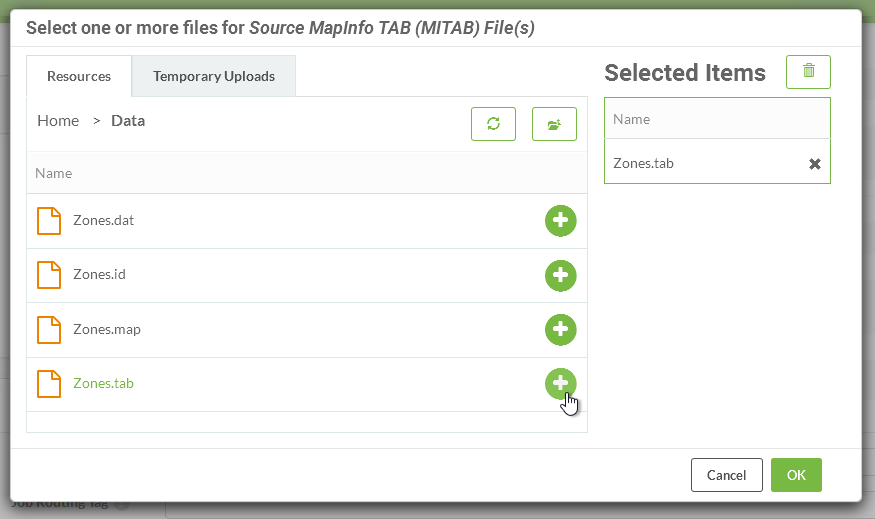Go to Home in the breadcrumb
875x519 pixels.
pyautogui.click(x=58, y=121)
